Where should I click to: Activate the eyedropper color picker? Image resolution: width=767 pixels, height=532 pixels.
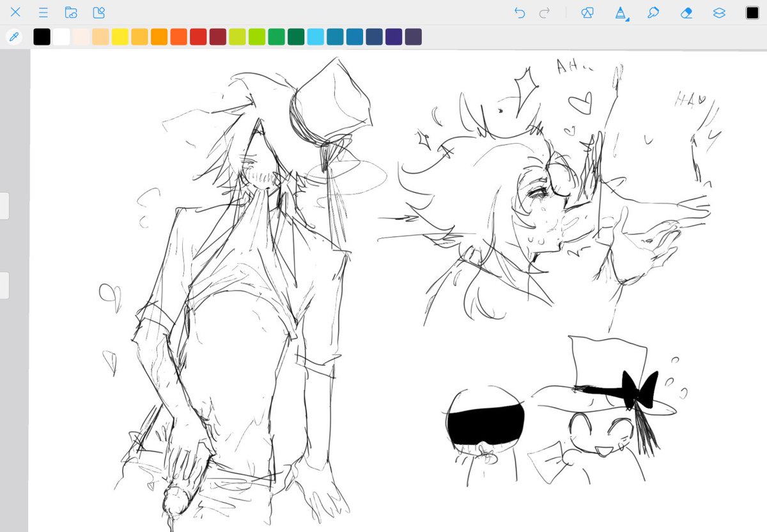click(x=13, y=37)
